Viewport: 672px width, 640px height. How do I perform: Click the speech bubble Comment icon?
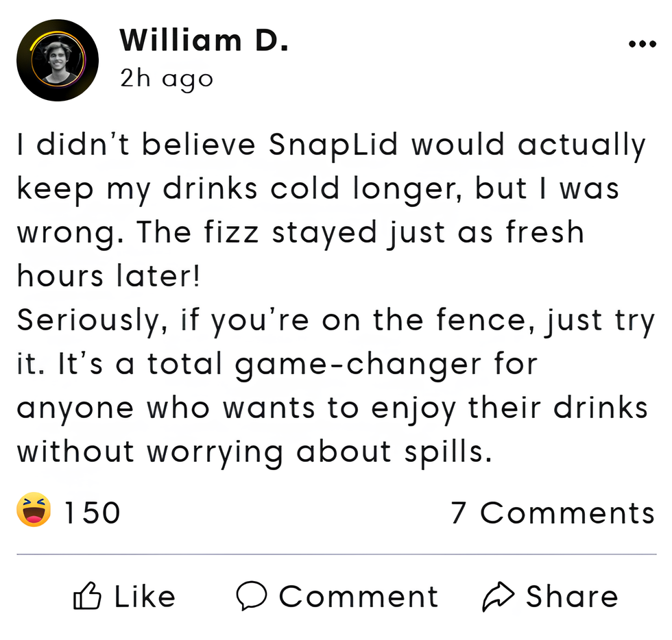point(252,597)
